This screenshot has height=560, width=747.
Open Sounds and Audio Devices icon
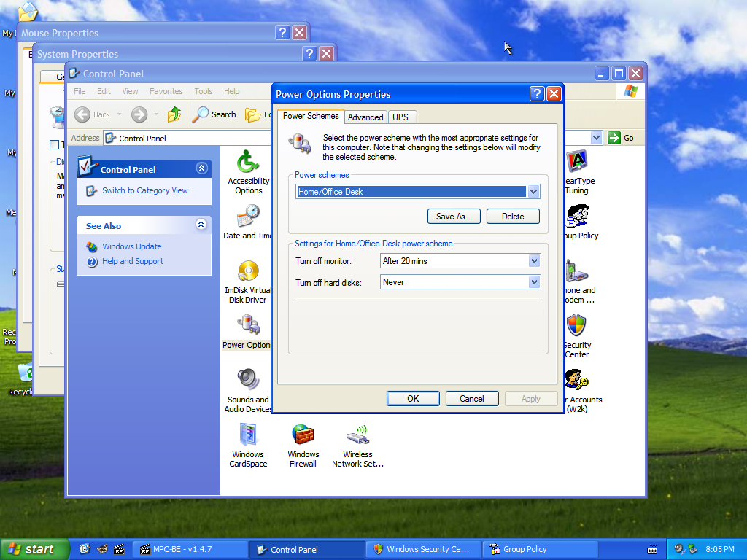click(248, 380)
